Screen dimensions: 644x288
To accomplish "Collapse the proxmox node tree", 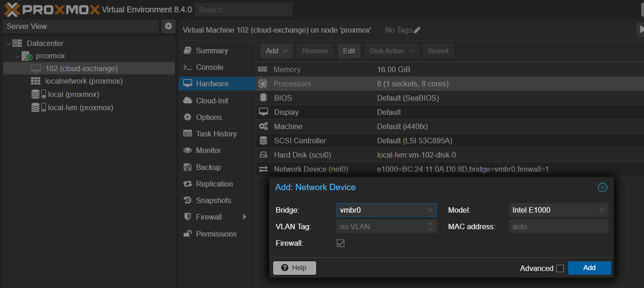I will (x=17, y=56).
